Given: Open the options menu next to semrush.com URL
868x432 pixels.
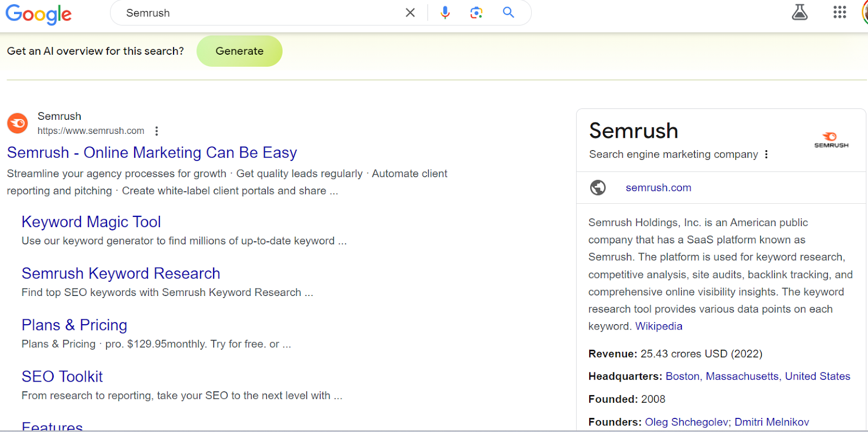Looking at the screenshot, I should click(x=156, y=131).
